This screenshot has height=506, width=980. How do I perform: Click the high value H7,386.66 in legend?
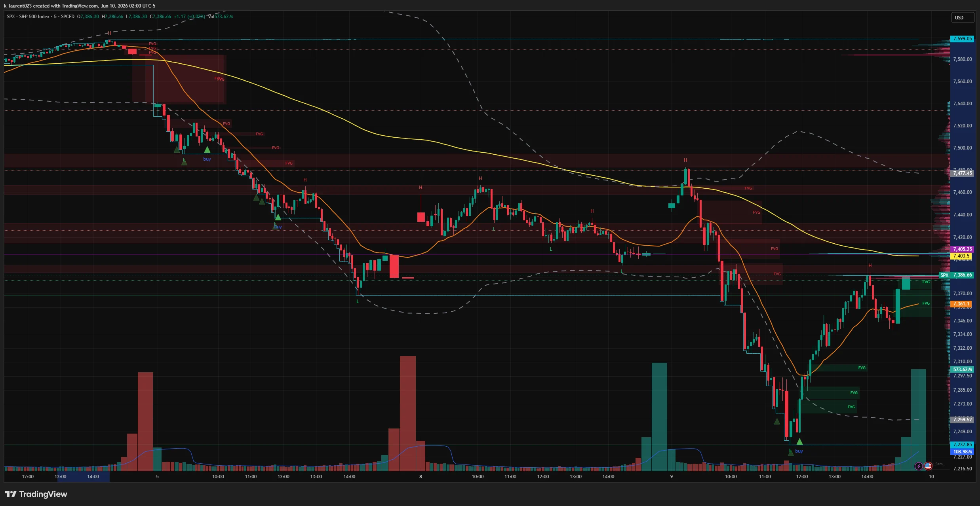pyautogui.click(x=112, y=17)
